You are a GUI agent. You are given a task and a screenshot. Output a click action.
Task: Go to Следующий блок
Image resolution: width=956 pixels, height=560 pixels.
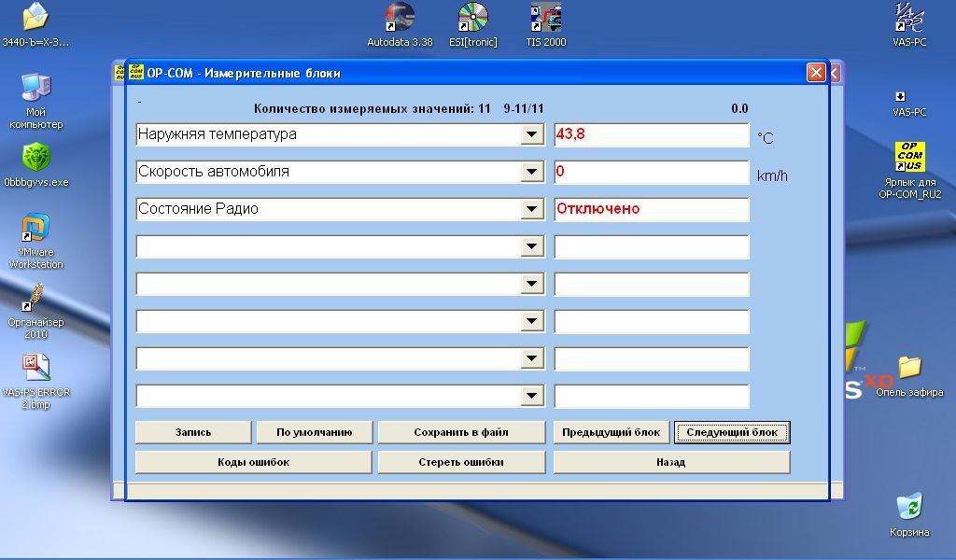tap(732, 432)
